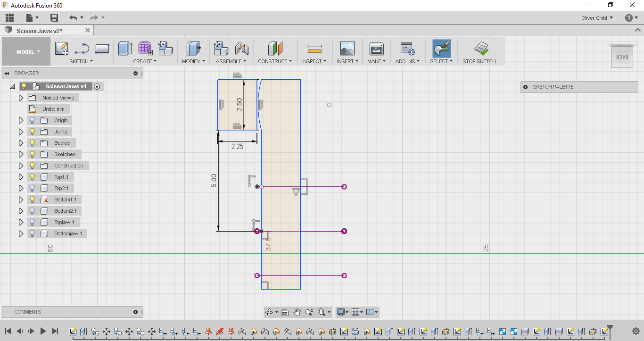The width and height of the screenshot is (644, 341).
Task: Click the Save icon in the title toolbar
Action: [x=54, y=18]
